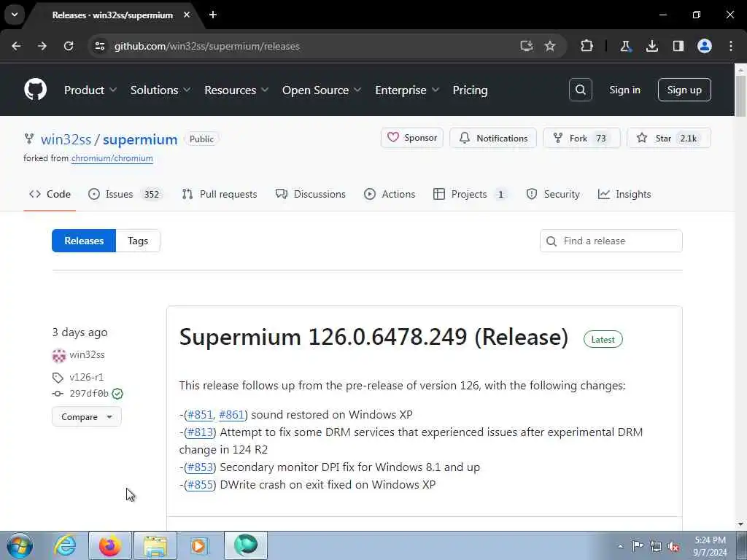The image size is (747, 560).
Task: Close the Releases - win32ss/supermium tab
Action: [x=187, y=15]
